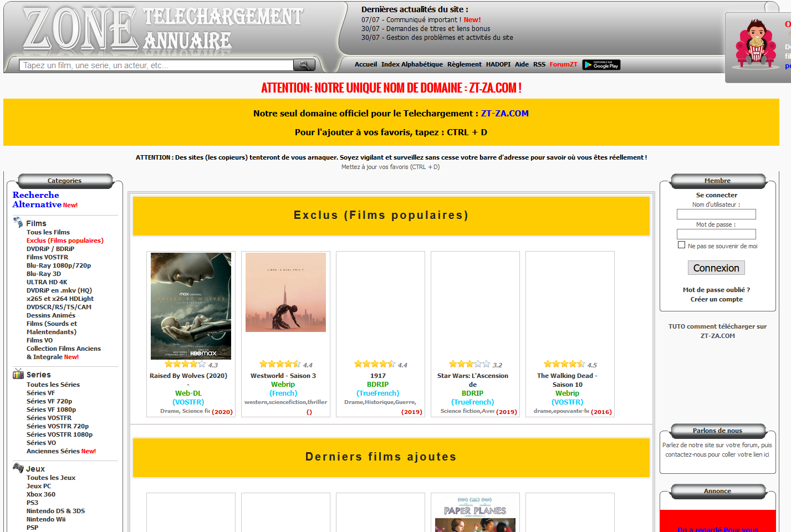
Task: Open "Jeux PC" category
Action: 39,486
